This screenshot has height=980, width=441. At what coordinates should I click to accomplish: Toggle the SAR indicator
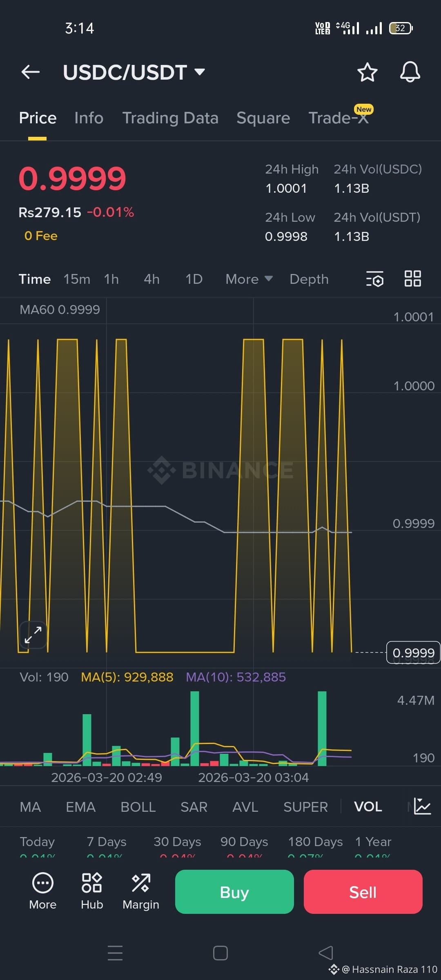pos(194,807)
